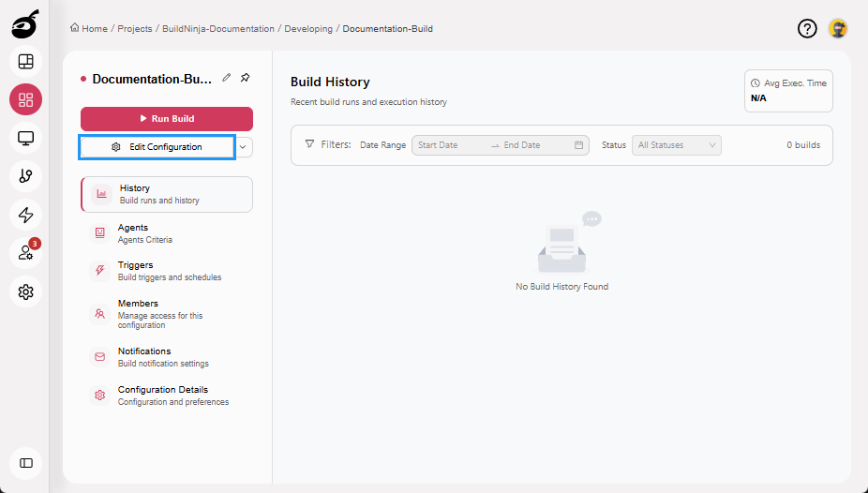Viewport: 868px width, 493px height.
Task: Open Developing breadcrumb link
Action: 308,29
